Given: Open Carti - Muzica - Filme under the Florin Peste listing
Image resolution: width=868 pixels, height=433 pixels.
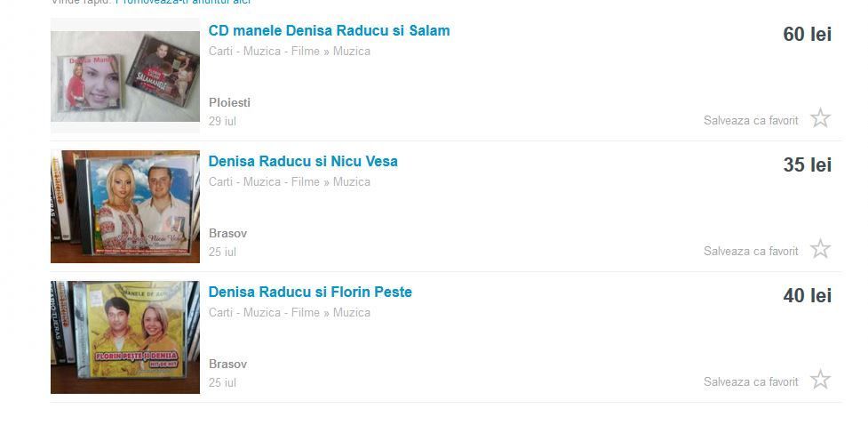Looking at the screenshot, I should pyautogui.click(x=264, y=313).
